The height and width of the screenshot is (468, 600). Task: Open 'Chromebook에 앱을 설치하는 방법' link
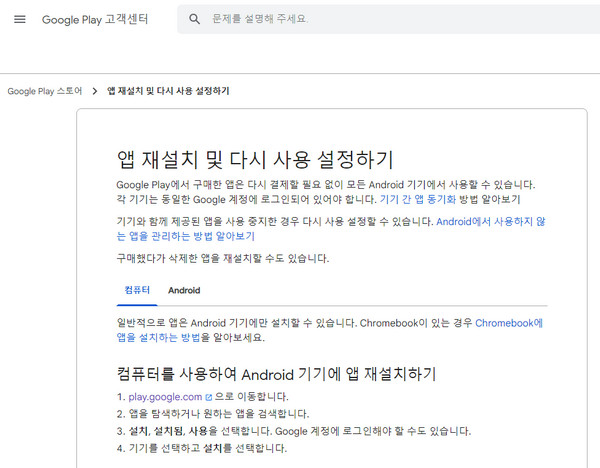[329, 330]
